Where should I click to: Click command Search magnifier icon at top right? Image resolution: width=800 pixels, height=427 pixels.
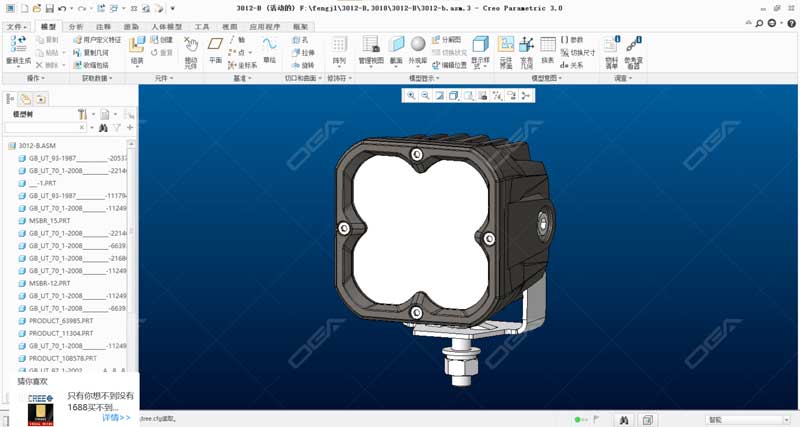coord(759,23)
